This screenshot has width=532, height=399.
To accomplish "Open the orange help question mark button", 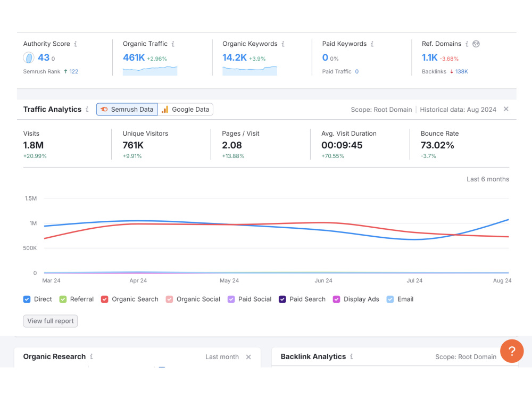I will coord(512,351).
